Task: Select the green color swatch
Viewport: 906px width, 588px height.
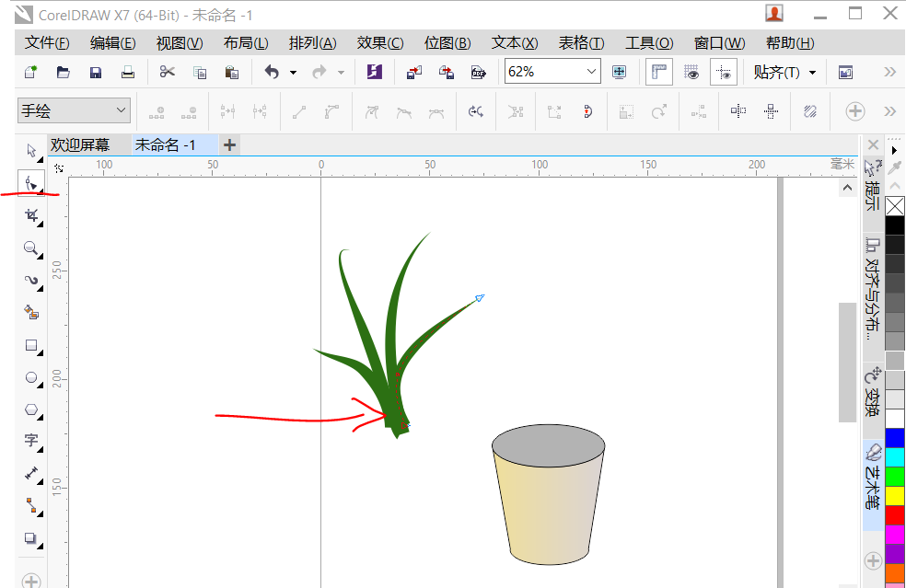Action: 894,478
